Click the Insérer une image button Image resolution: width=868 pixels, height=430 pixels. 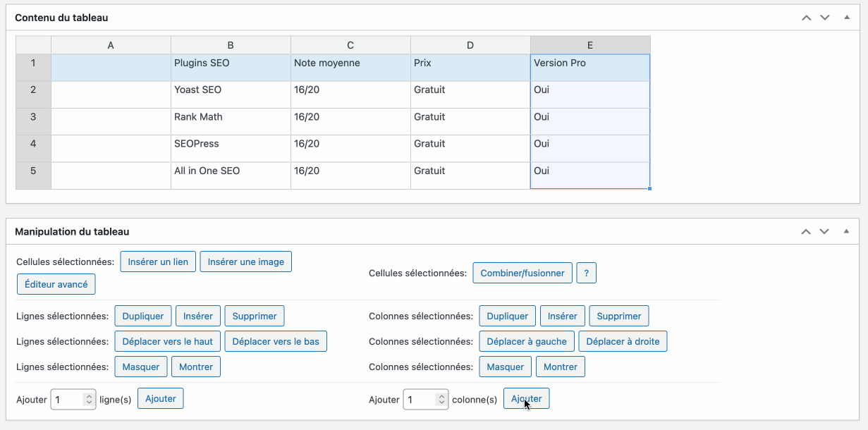246,262
